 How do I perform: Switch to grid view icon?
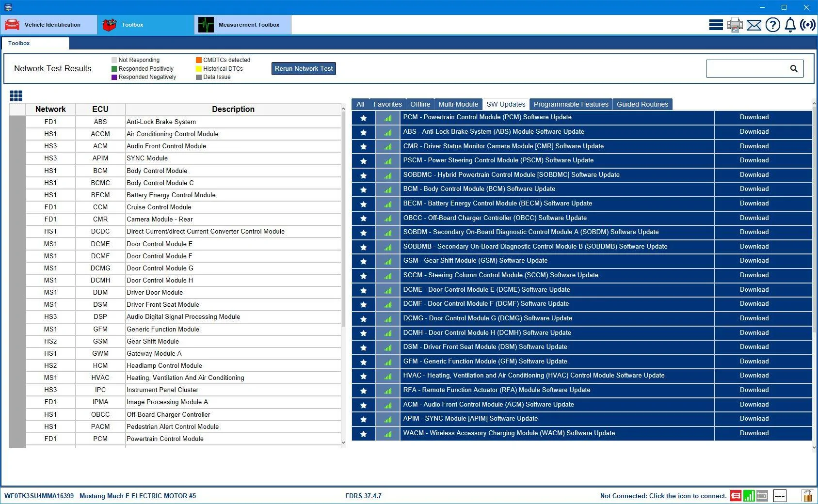click(x=16, y=95)
